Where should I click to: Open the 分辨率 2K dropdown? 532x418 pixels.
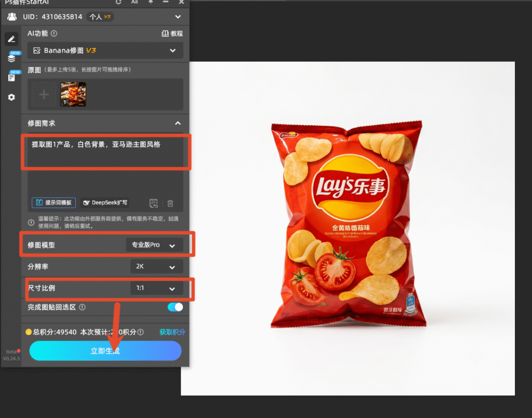157,266
